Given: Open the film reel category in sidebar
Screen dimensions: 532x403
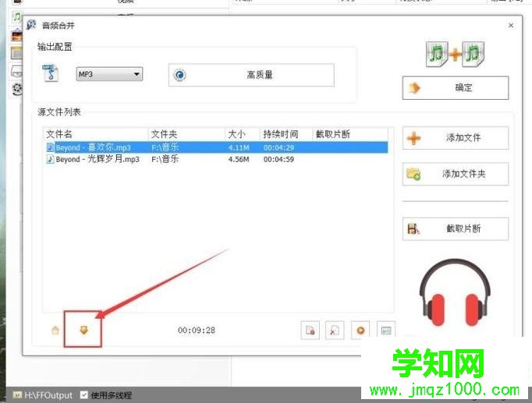Looking at the screenshot, I should 17,89.
